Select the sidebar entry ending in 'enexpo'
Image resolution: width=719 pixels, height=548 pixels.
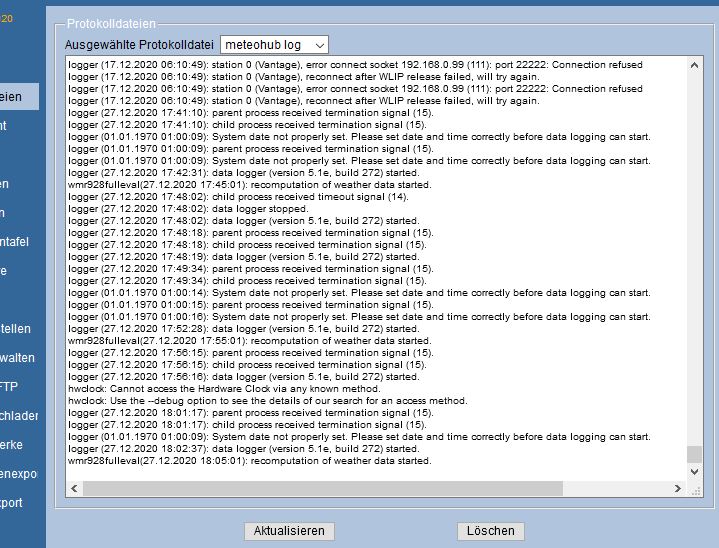pyautogui.click(x=18, y=473)
